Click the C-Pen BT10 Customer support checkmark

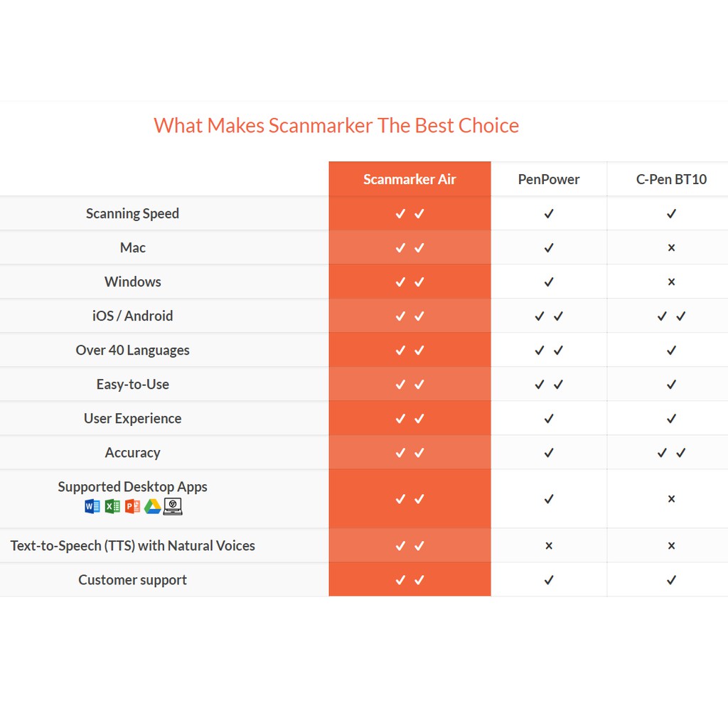pyautogui.click(x=671, y=580)
